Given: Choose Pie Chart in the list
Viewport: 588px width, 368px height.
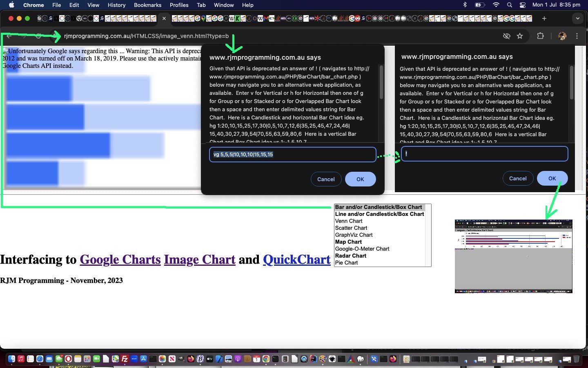Looking at the screenshot, I should tap(379, 263).
